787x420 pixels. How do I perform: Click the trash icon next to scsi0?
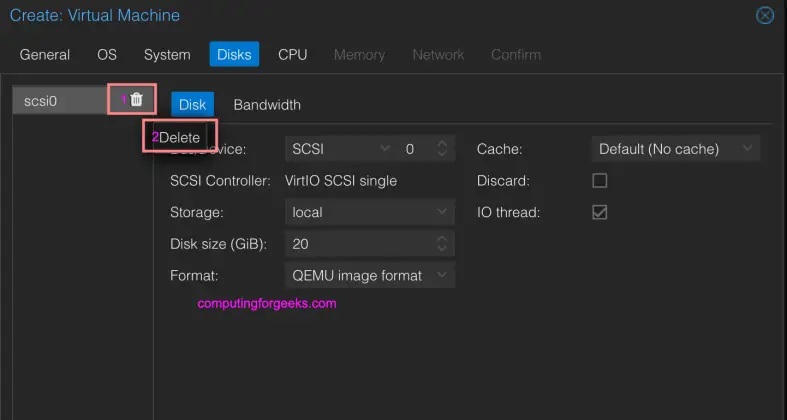137,99
